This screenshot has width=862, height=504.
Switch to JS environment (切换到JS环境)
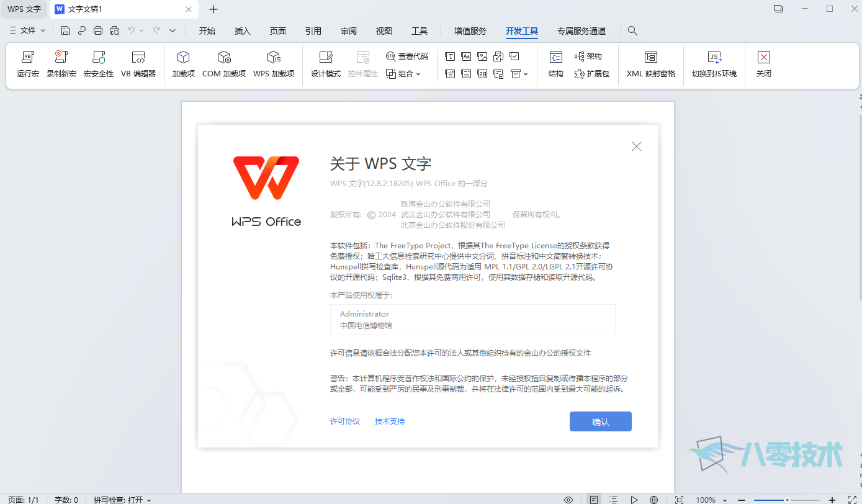click(x=714, y=65)
